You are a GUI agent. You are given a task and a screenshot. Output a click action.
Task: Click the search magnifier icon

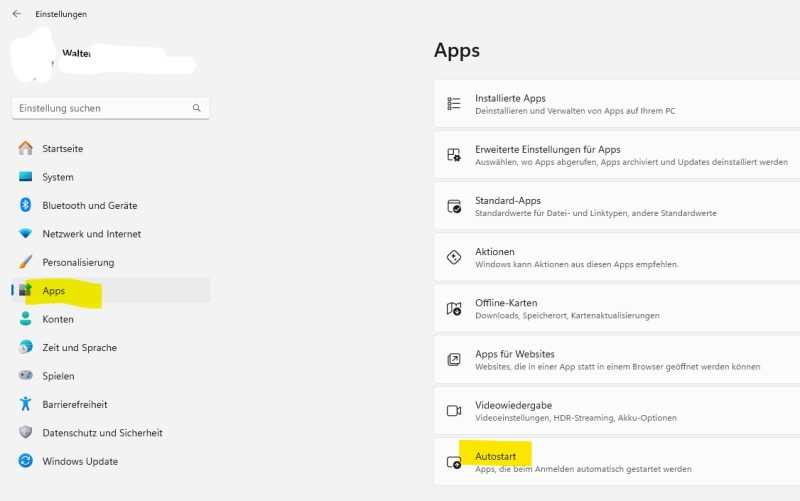click(197, 108)
